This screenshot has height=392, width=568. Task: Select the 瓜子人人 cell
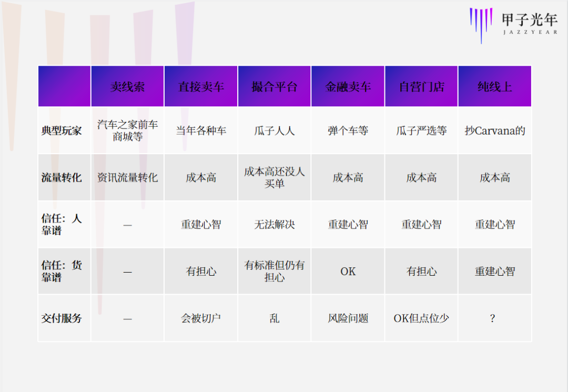pos(274,131)
